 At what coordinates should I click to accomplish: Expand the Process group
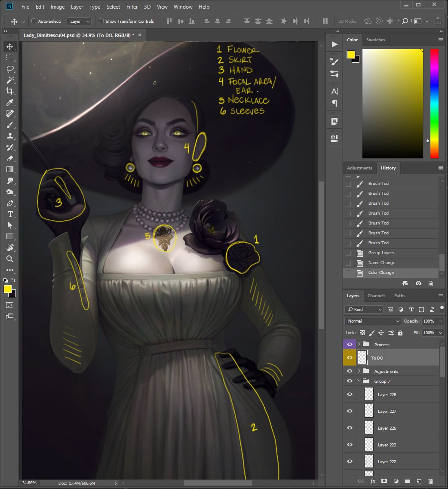[x=359, y=344]
